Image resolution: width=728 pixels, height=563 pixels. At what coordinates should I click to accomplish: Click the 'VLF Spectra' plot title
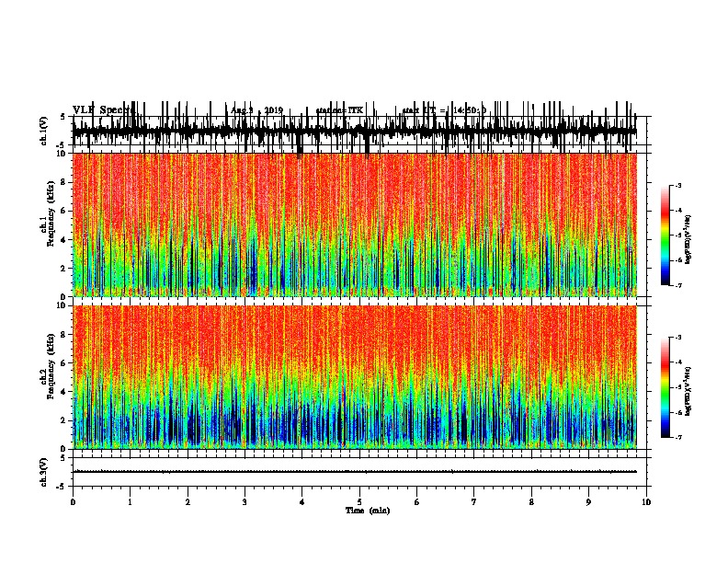pyautogui.click(x=104, y=110)
